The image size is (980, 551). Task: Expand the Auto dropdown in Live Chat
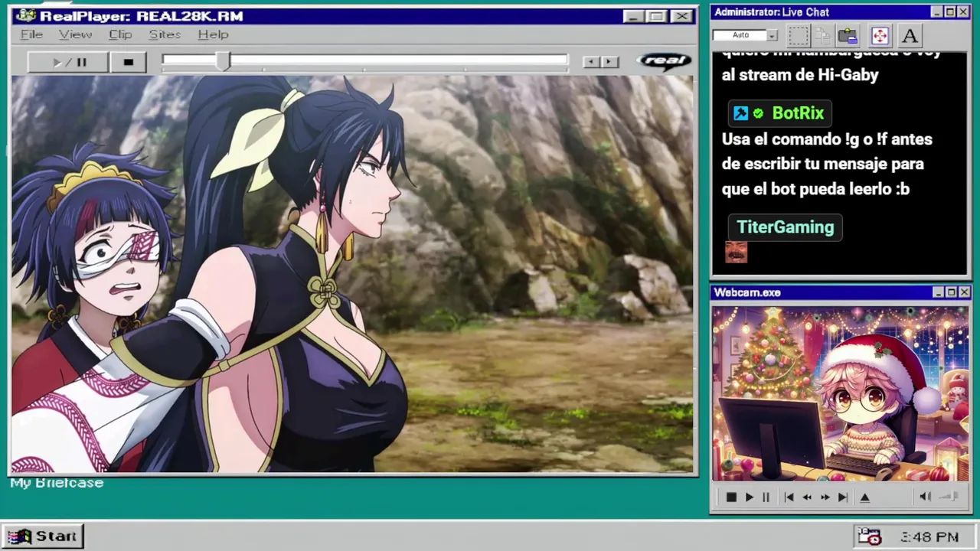click(x=773, y=35)
